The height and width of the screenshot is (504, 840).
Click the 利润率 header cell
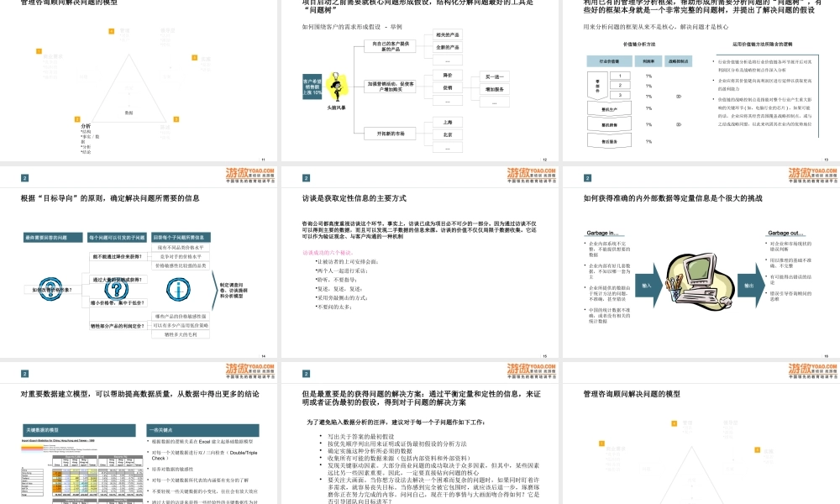pos(648,61)
